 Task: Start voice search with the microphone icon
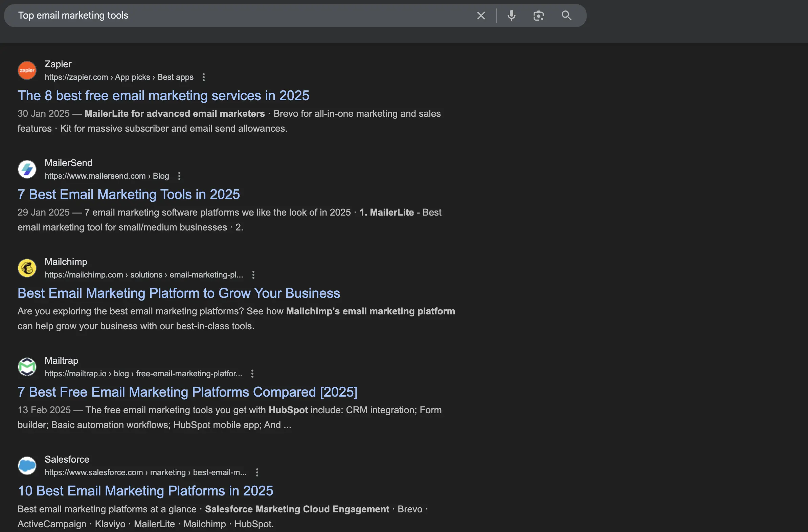point(511,16)
